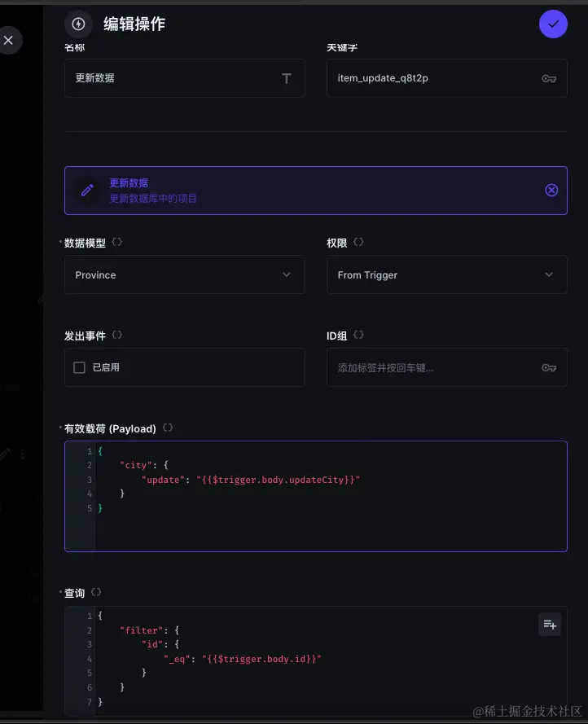Click the lightning bolt operation icon
Image resolution: width=588 pixels, height=724 pixels.
click(78, 24)
